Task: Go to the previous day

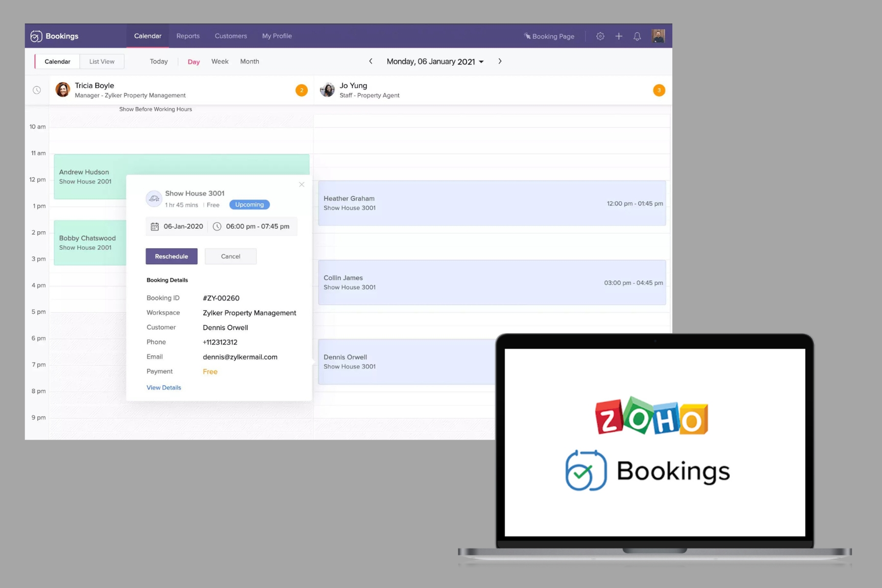Action: [x=371, y=61]
